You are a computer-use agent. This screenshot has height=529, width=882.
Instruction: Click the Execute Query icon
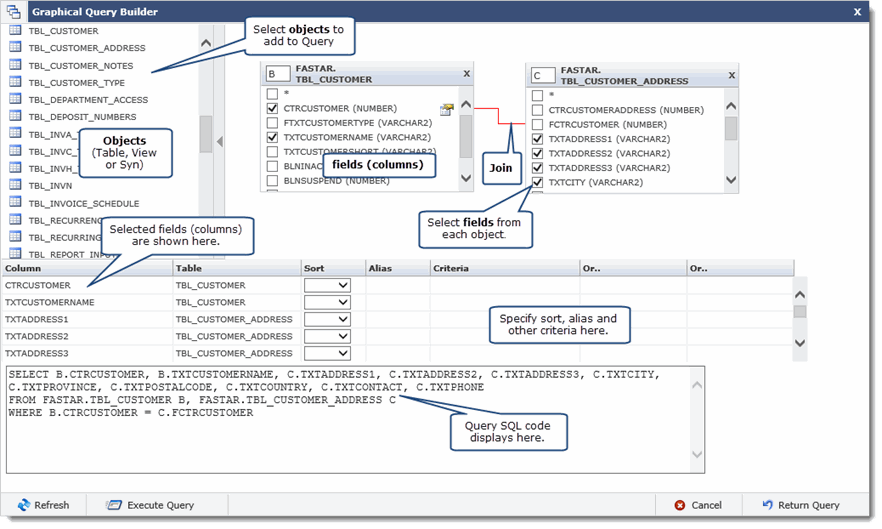114,505
